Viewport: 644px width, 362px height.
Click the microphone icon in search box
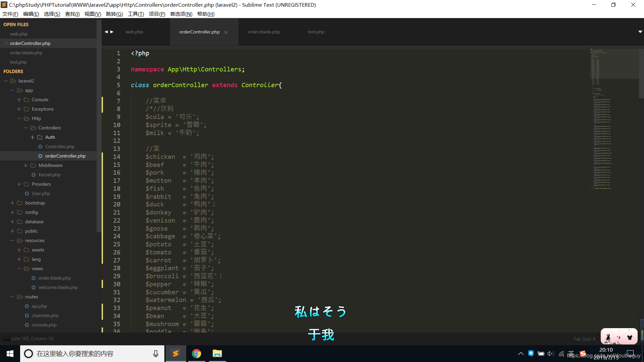tap(156, 354)
